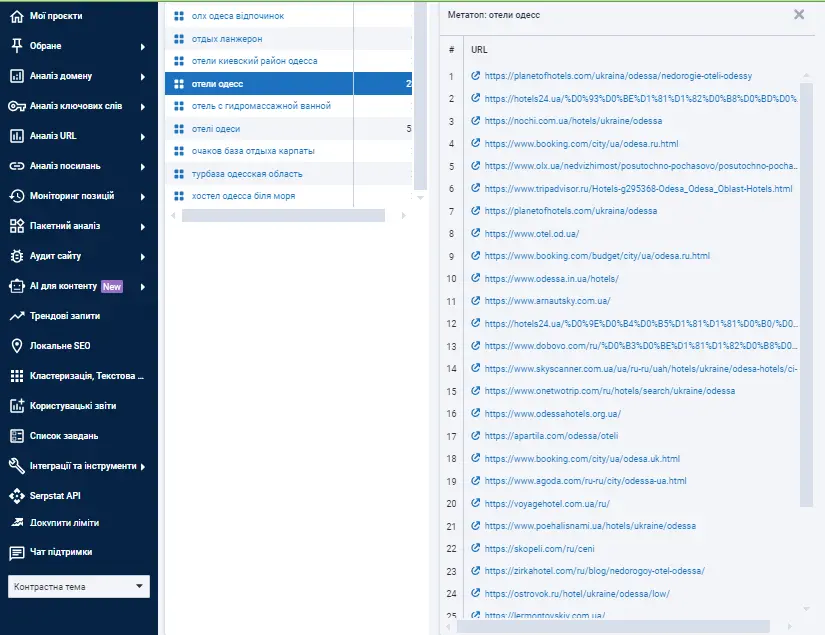Click the Докупити ліміти icon
825x635 pixels.
[17, 522]
